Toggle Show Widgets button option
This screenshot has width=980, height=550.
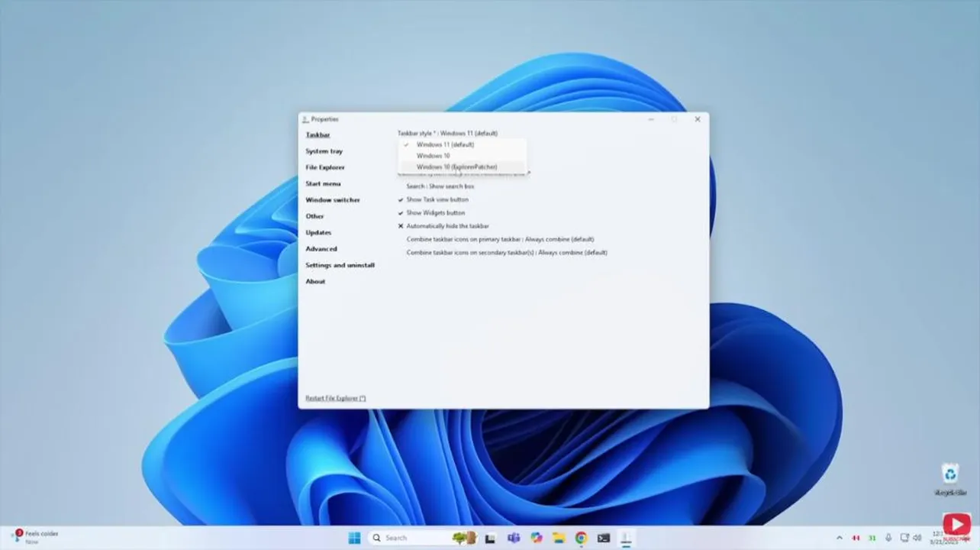click(431, 213)
